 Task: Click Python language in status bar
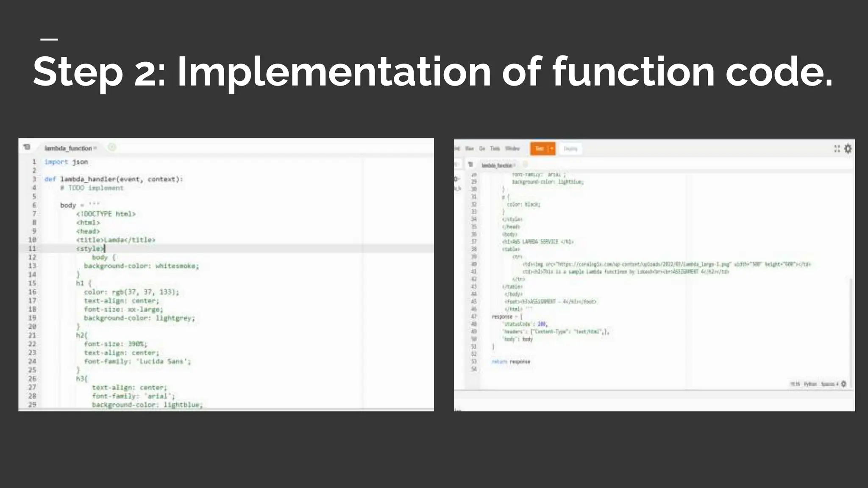pos(810,384)
